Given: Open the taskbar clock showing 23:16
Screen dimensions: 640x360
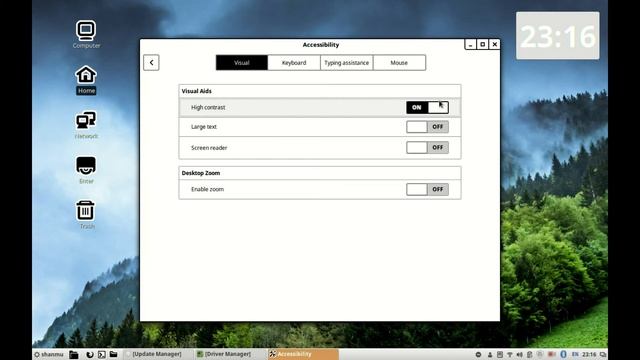Looking at the screenshot, I should tap(589, 354).
